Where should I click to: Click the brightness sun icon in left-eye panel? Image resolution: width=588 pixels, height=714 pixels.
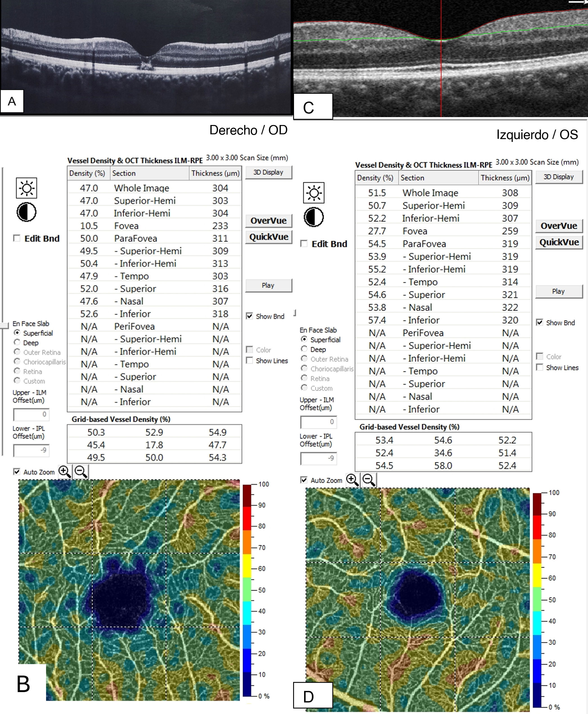click(x=314, y=193)
